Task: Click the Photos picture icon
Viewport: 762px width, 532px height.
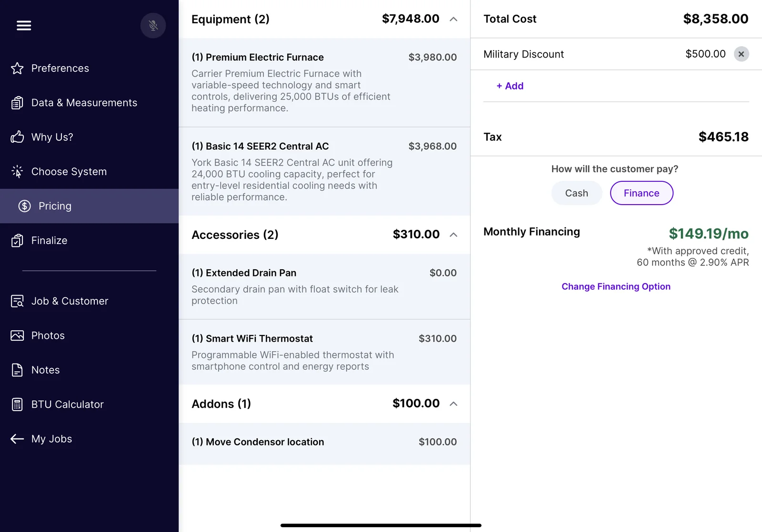Action: coord(17,335)
